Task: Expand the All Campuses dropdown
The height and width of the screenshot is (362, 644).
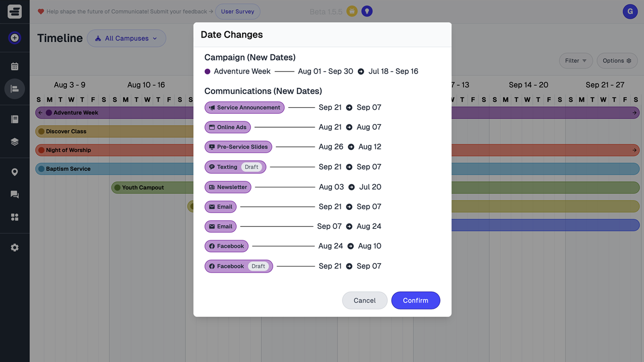Action: tap(126, 38)
